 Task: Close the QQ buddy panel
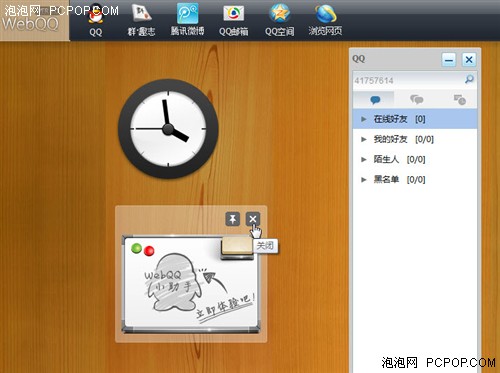[x=469, y=60]
